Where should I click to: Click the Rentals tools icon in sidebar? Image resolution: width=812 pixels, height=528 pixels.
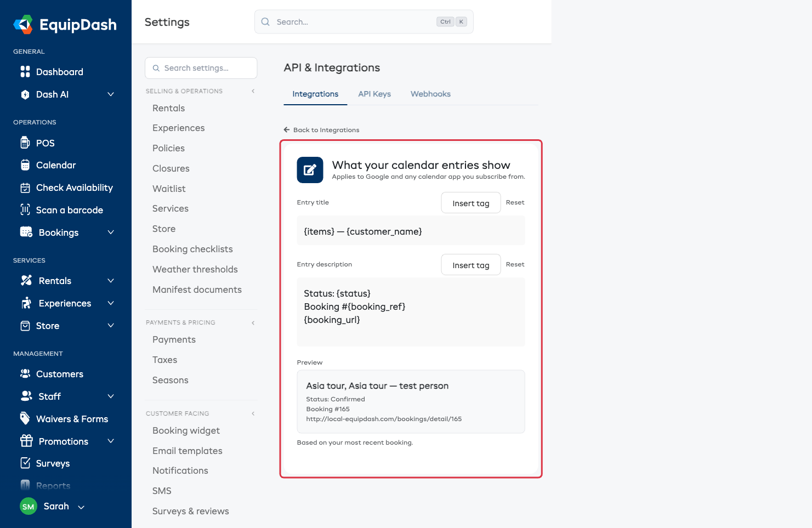pos(26,280)
